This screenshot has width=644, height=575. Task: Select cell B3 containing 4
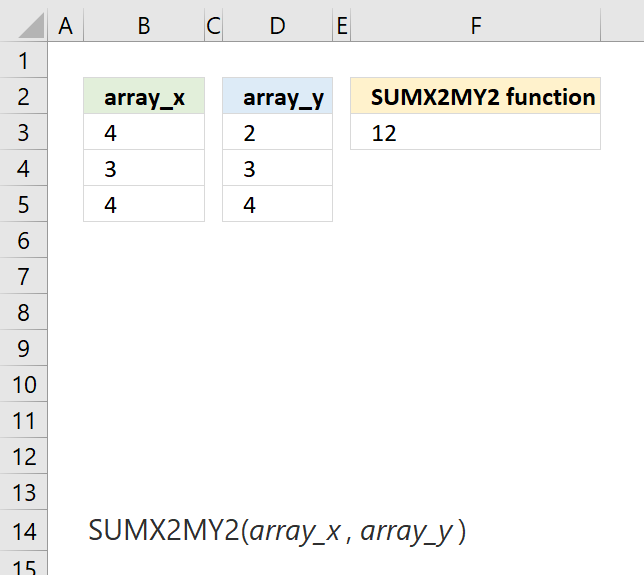(144, 132)
